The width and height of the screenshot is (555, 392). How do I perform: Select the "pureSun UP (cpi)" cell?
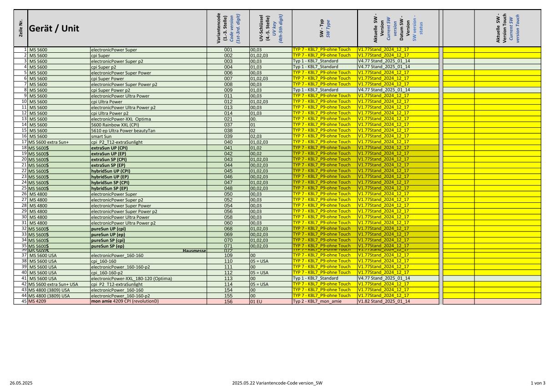tap(149, 229)
